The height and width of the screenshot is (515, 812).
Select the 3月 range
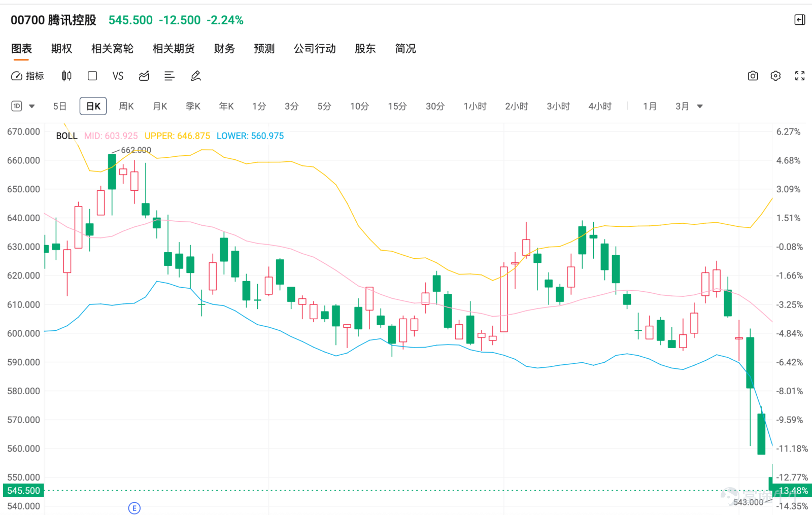pyautogui.click(x=682, y=107)
